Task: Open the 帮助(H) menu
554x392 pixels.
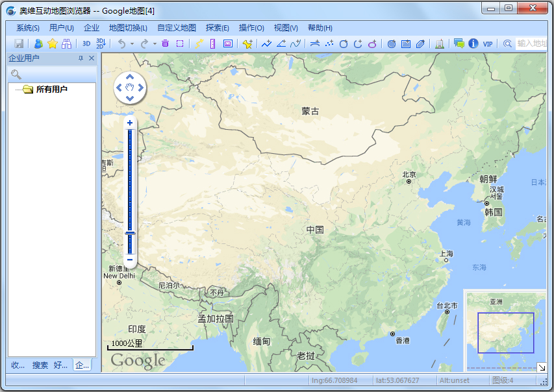Action: coord(320,28)
